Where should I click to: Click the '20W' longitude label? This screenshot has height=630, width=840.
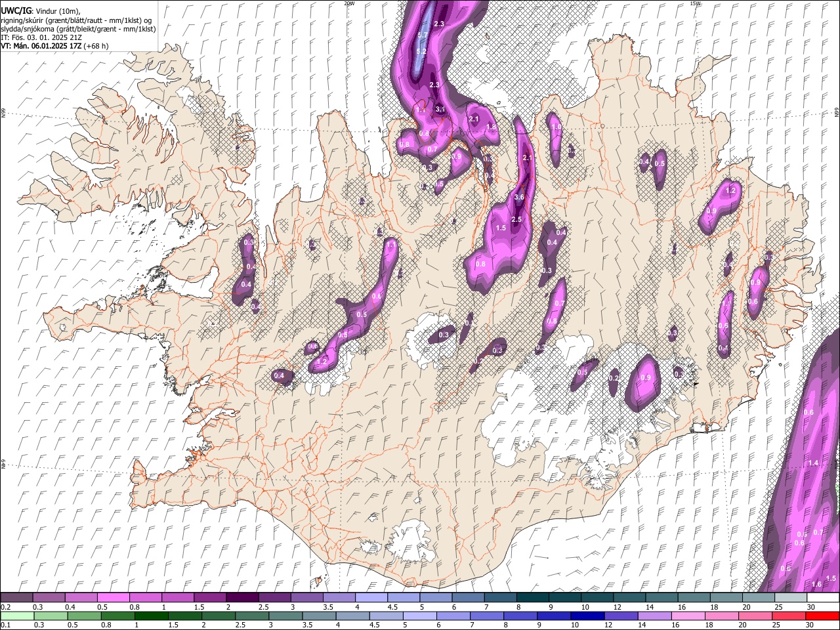coord(349,3)
